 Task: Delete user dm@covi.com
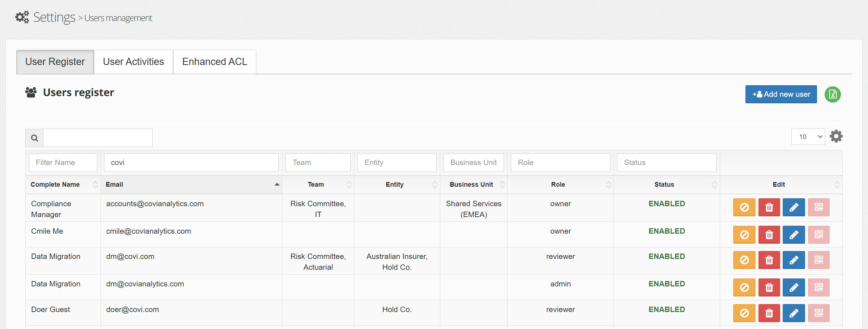[769, 260]
